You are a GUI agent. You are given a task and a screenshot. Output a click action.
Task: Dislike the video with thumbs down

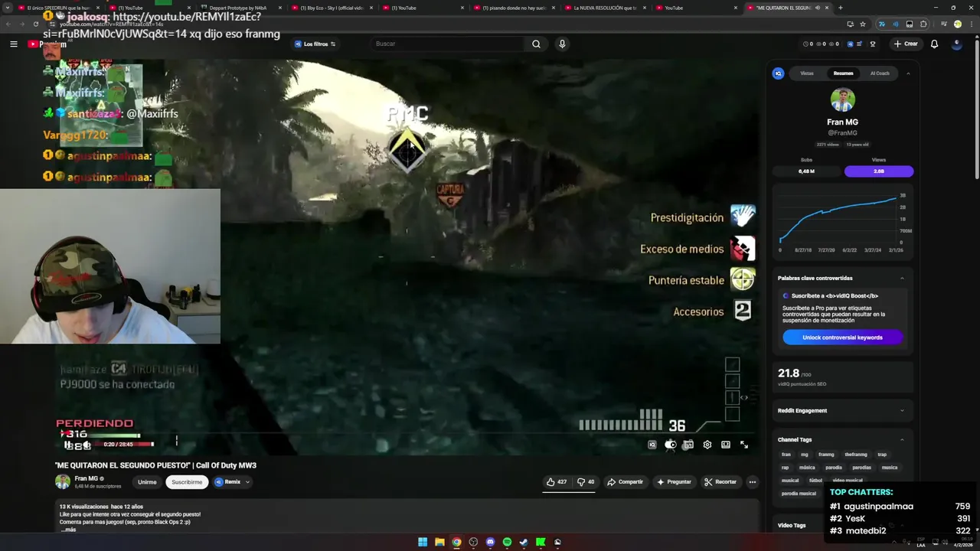[586, 482]
